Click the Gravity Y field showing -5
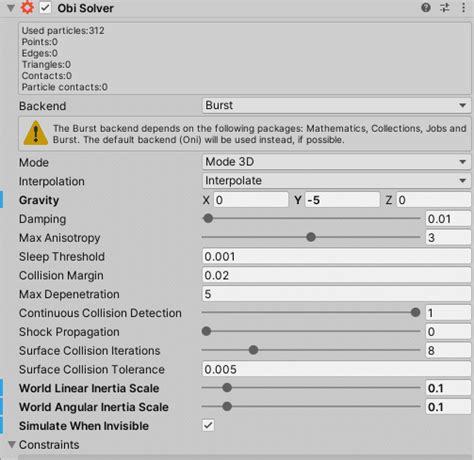 click(342, 200)
